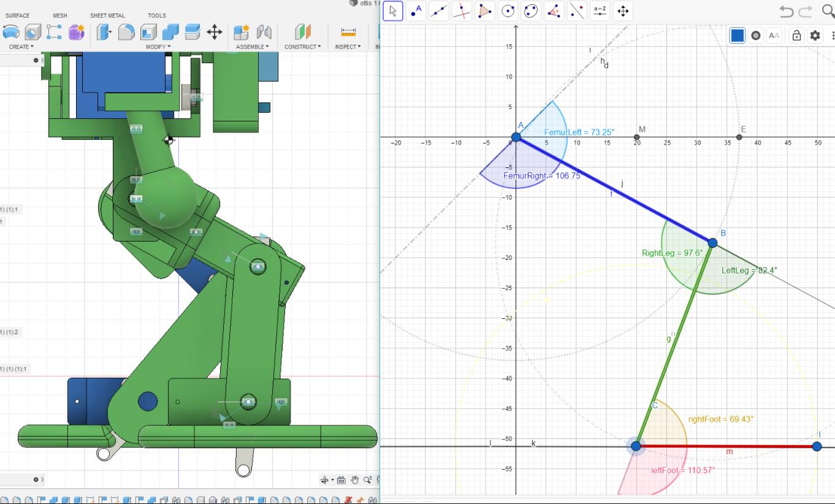835x504 pixels.
Task: Click the Slider tool (a=2)
Action: click(x=599, y=11)
